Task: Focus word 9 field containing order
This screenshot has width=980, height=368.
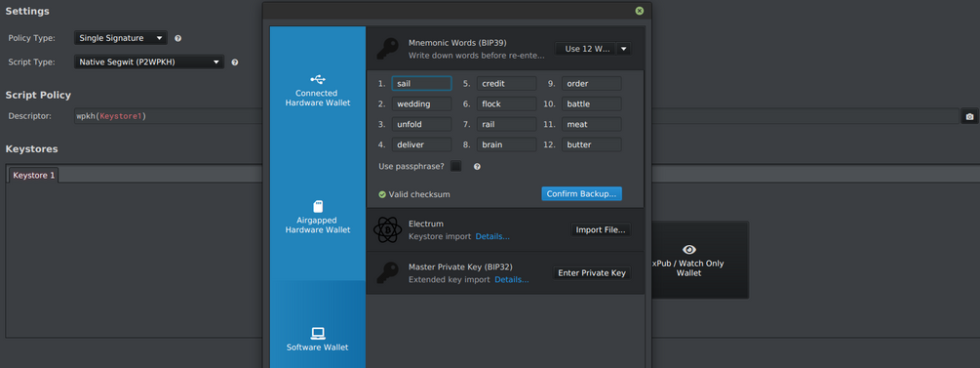Action: tap(592, 83)
